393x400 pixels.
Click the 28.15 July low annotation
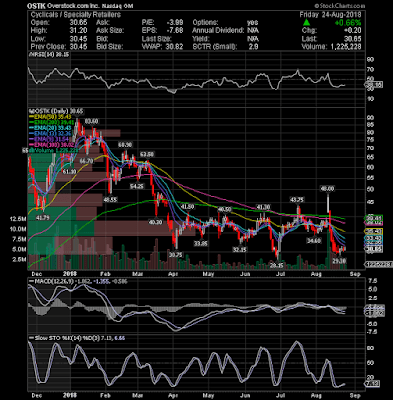[276, 265]
